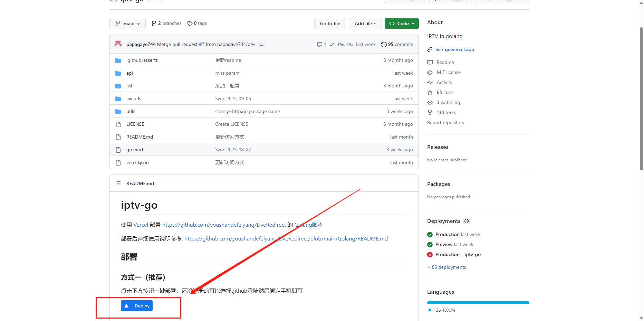Click the papagaye744 avatar icon
The image size is (644, 321).
click(x=118, y=44)
